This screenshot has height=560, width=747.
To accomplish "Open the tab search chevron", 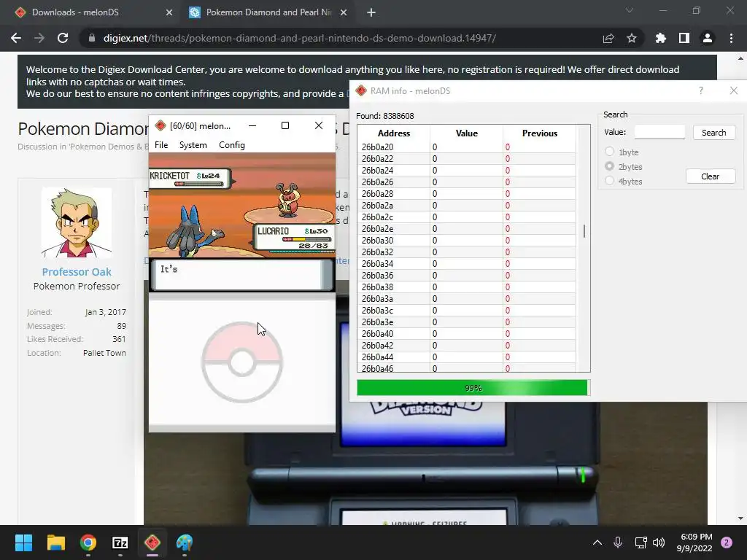I will tap(630, 10).
